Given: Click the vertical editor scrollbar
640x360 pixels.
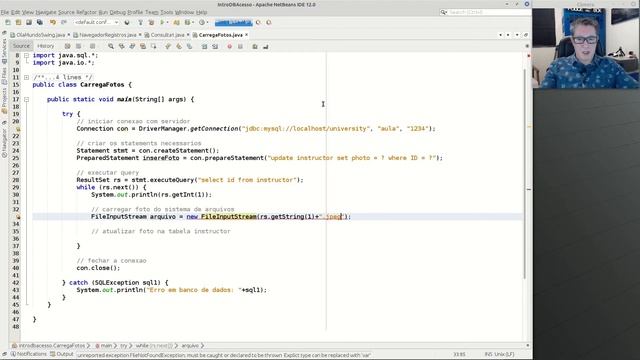Looking at the screenshot, I should click(x=526, y=173).
